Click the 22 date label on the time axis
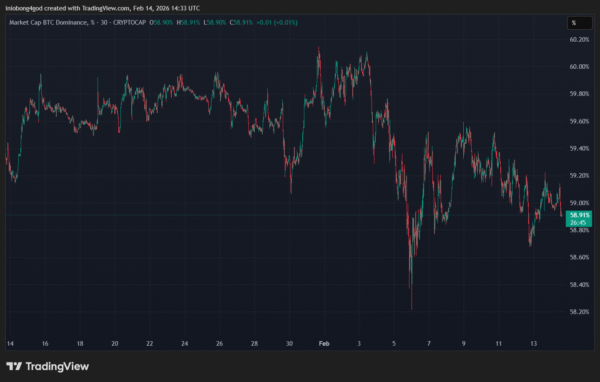 (x=150, y=344)
